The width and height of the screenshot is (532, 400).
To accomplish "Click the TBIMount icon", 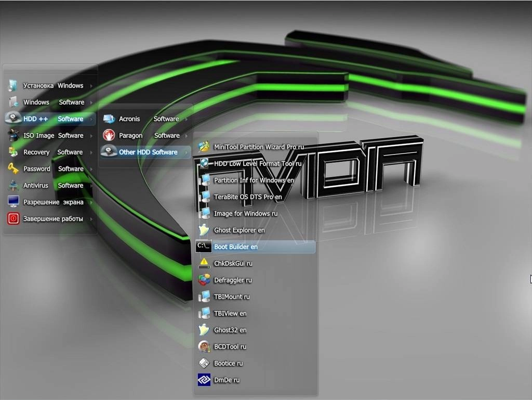I will [204, 296].
